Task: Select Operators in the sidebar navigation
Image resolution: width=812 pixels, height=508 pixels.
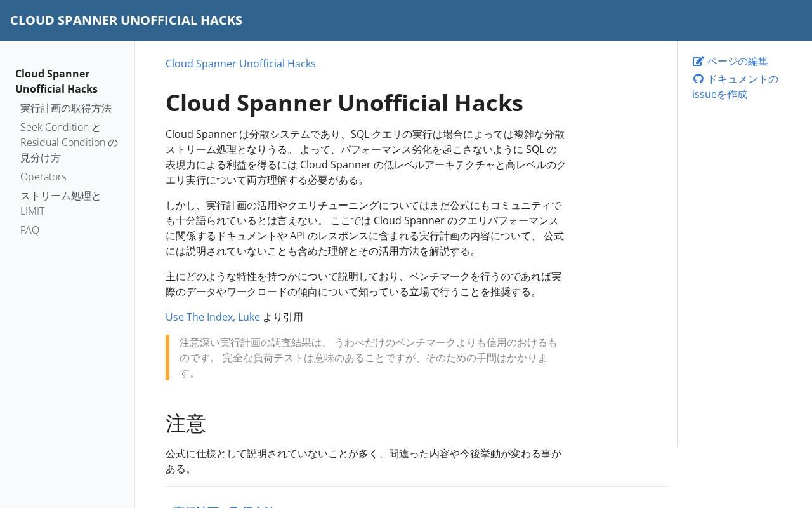Action: (43, 177)
